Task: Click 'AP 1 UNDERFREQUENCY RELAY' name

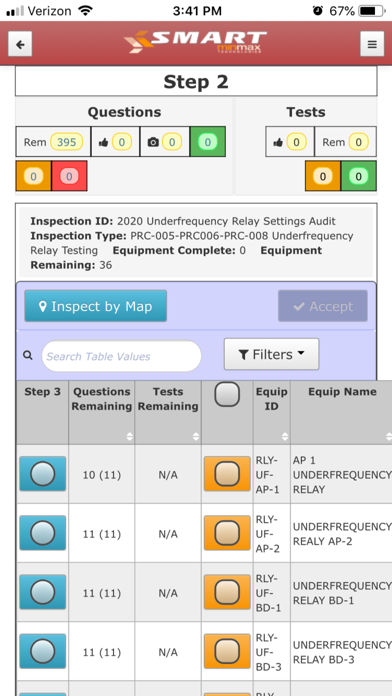Action: [x=342, y=475]
